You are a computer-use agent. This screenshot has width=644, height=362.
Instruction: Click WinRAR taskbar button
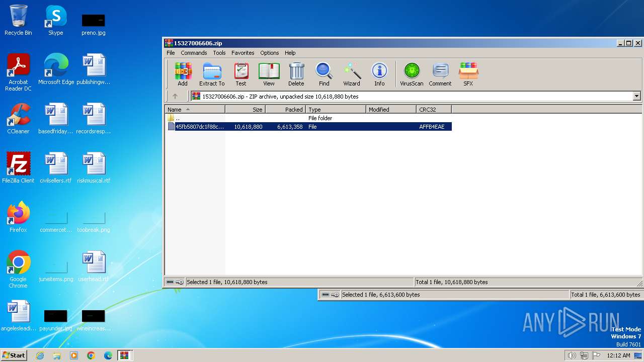click(x=125, y=355)
